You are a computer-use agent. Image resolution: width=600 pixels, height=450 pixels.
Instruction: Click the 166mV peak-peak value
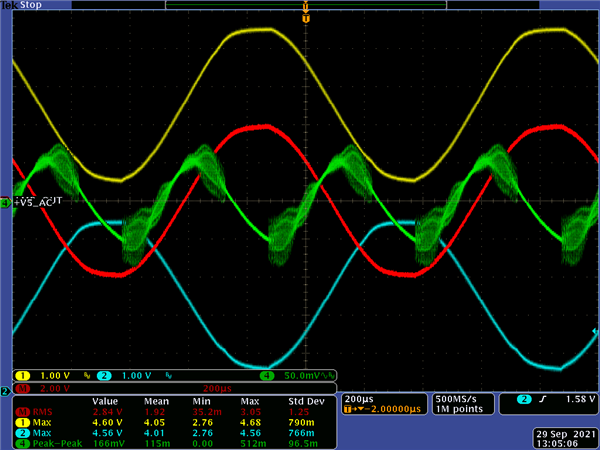[x=108, y=443]
